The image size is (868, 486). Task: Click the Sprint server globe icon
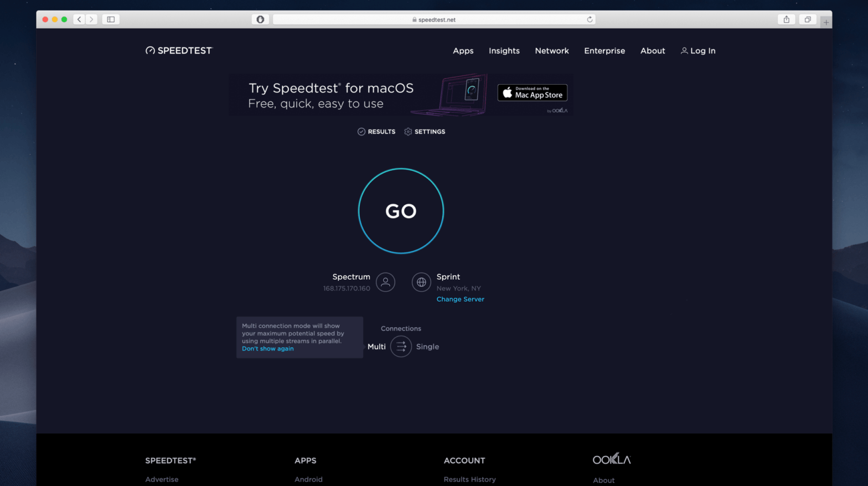click(421, 282)
